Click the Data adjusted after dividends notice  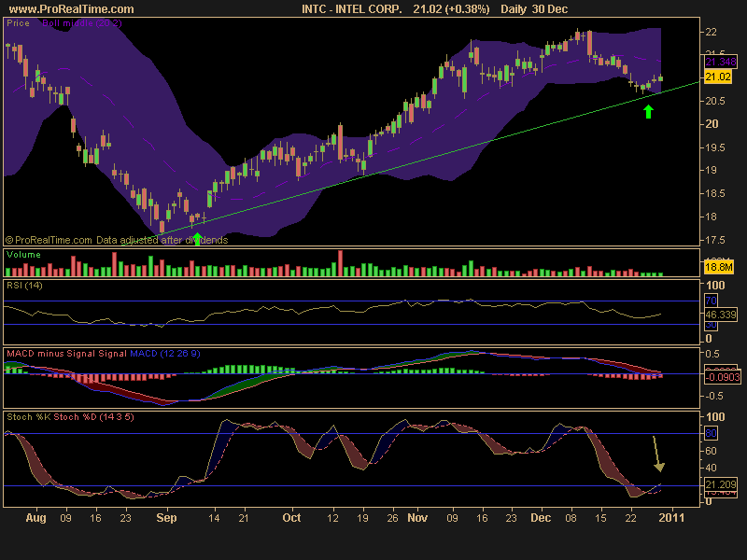[x=162, y=240]
